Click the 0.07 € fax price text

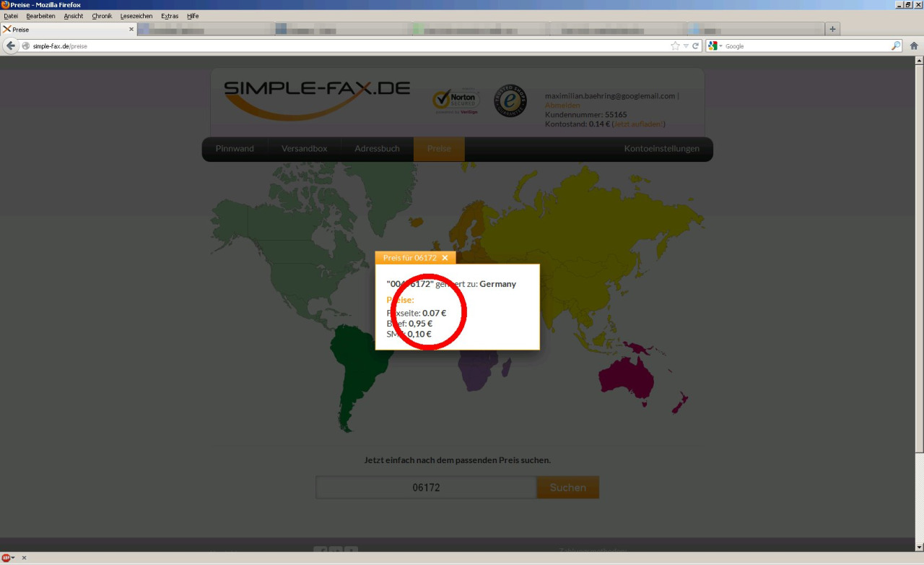point(434,313)
